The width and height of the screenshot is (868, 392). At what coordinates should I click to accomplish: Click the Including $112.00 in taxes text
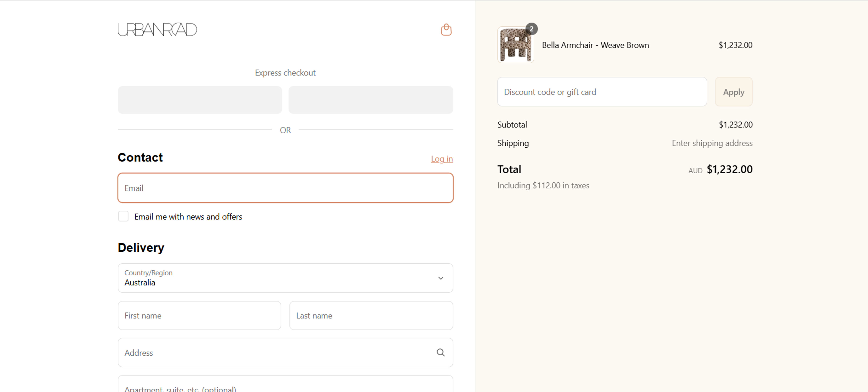coord(543,185)
